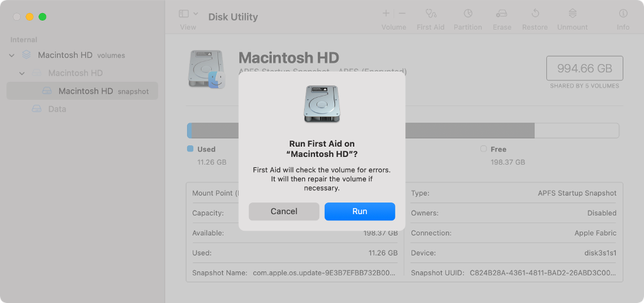The width and height of the screenshot is (644, 303).
Task: Click the Available 198.37 GB table cell
Action: (380, 233)
